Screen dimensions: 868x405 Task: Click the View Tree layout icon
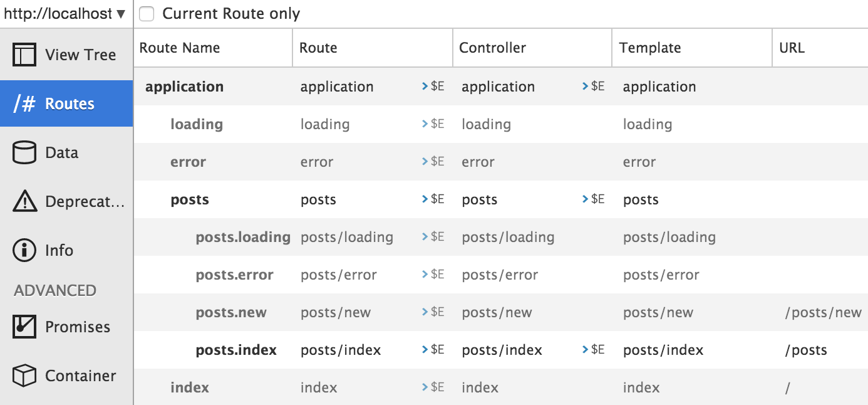[x=24, y=55]
